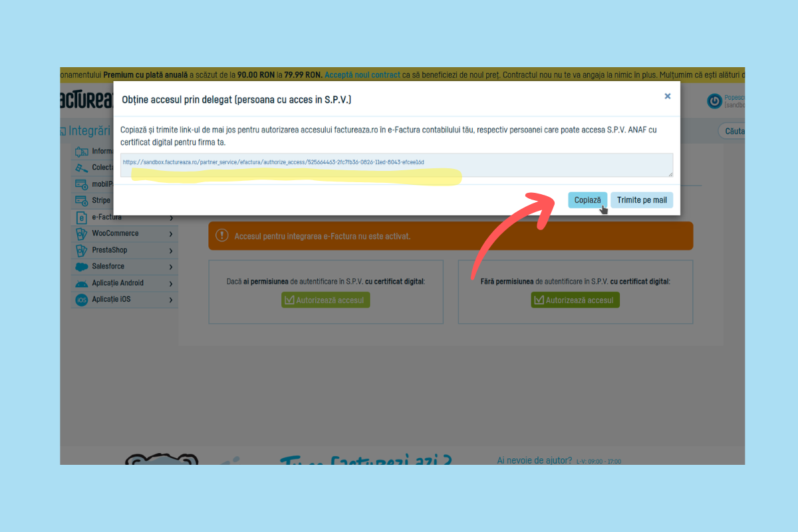The image size is (798, 532).
Task: Click the PrestaShop icon in sidebar
Action: 82,251
